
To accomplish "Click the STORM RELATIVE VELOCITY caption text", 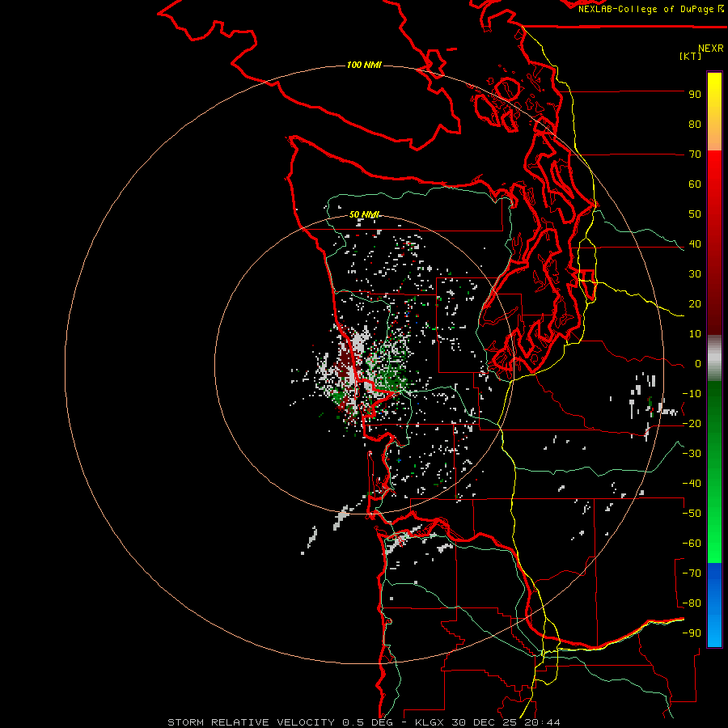I will pos(252,722).
